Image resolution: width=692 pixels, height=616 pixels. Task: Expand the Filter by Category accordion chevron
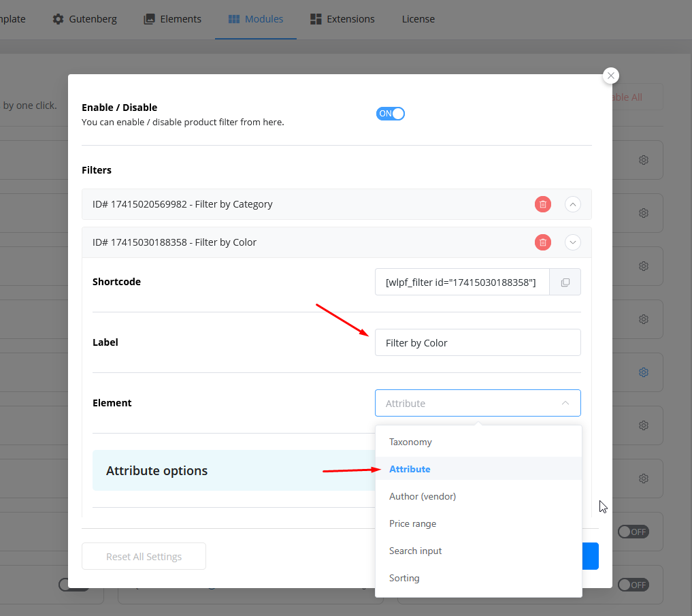(x=573, y=204)
